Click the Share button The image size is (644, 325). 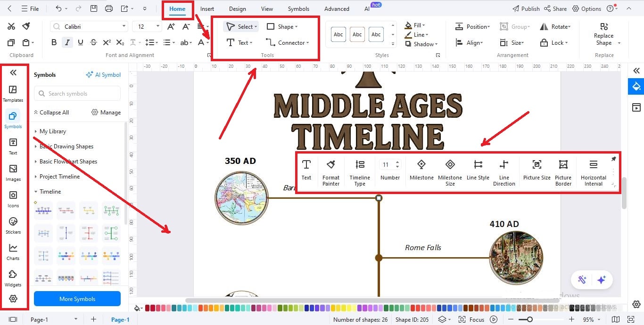click(x=555, y=8)
